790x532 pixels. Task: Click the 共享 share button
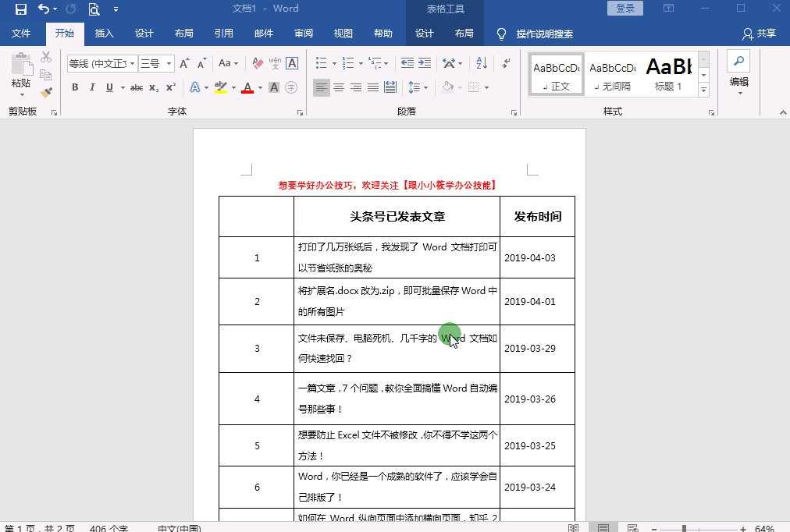[x=759, y=34]
